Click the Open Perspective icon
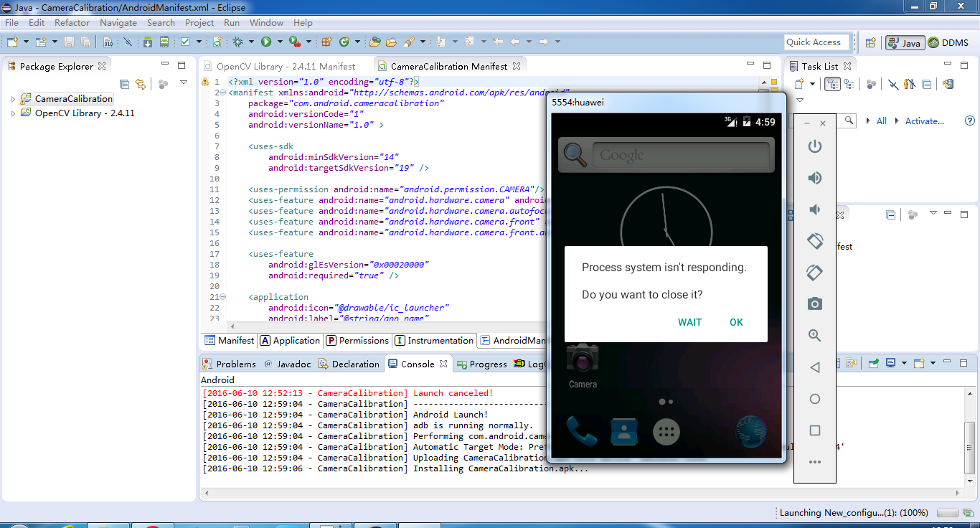The width and height of the screenshot is (980, 528). 870,43
